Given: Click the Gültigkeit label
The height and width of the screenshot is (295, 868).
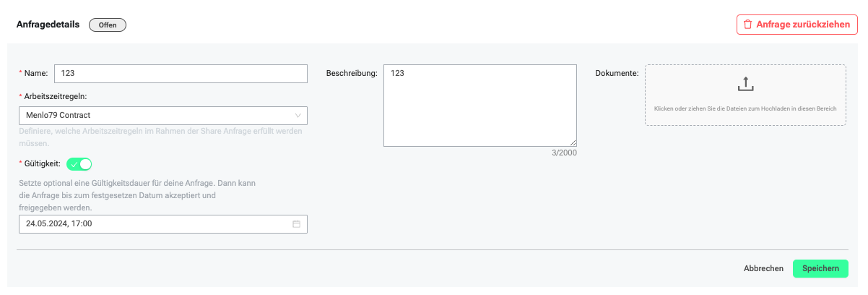Looking at the screenshot, I should point(42,163).
